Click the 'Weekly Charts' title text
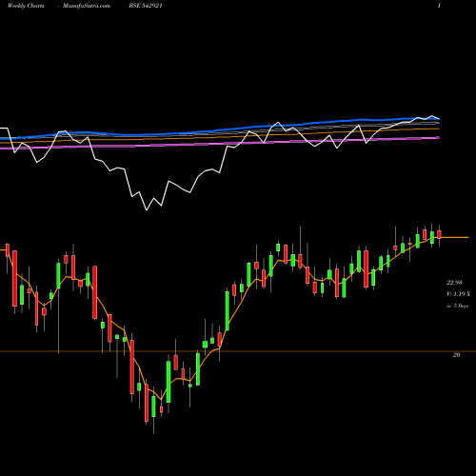This screenshot has width=476, height=476. click(26, 6)
